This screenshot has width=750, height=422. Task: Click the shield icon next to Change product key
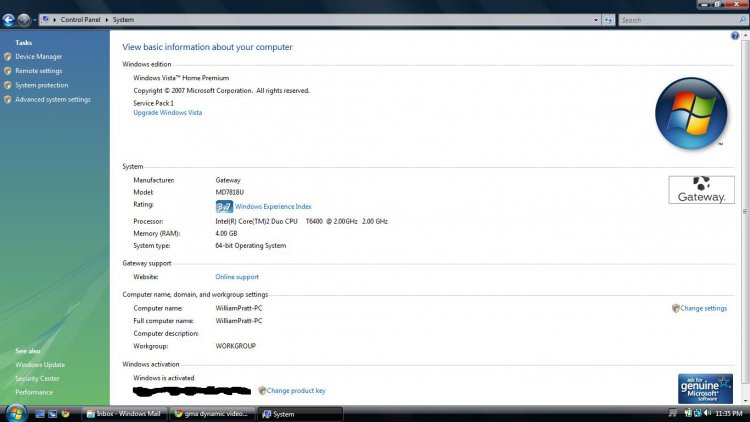[262, 391]
